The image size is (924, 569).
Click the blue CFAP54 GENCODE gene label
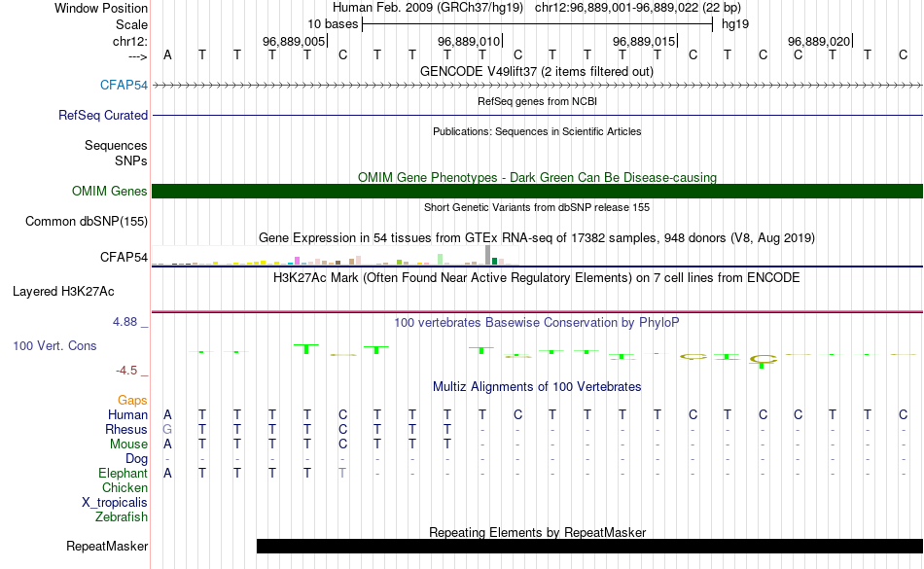[124, 85]
